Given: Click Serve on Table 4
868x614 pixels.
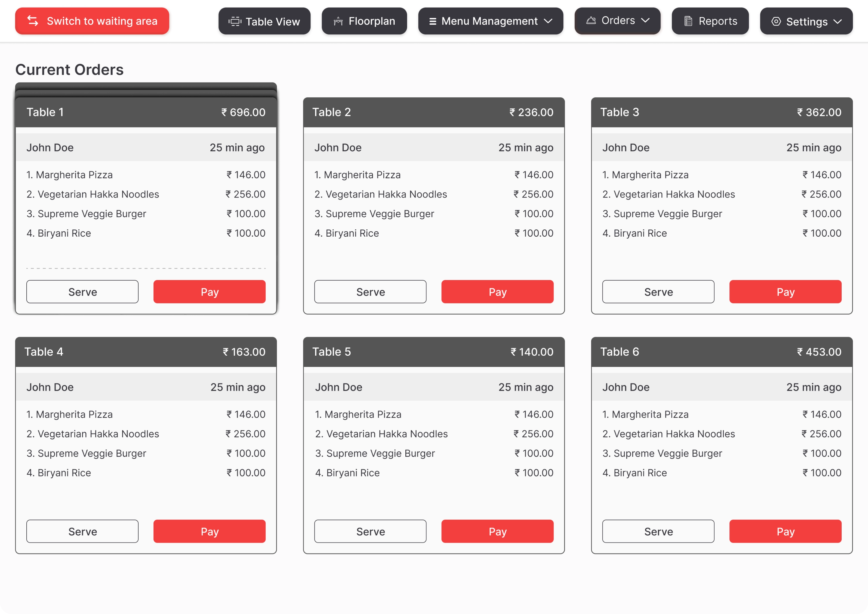Looking at the screenshot, I should pos(82,531).
